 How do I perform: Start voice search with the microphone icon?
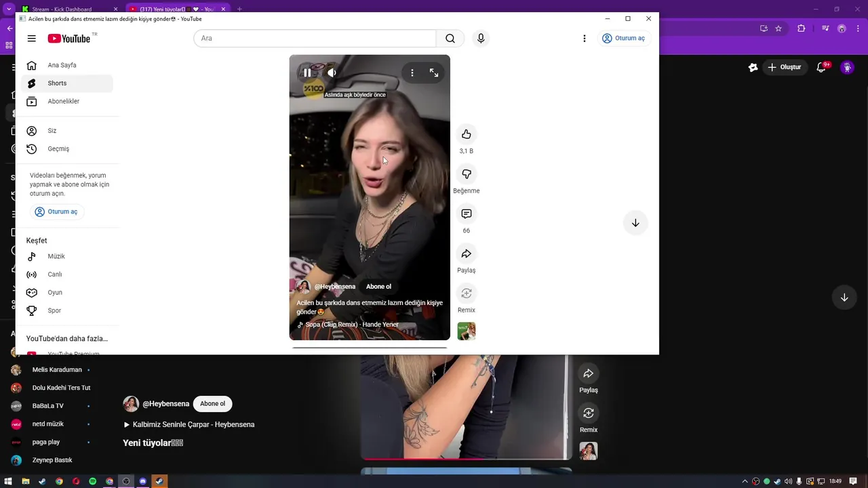[481, 39]
